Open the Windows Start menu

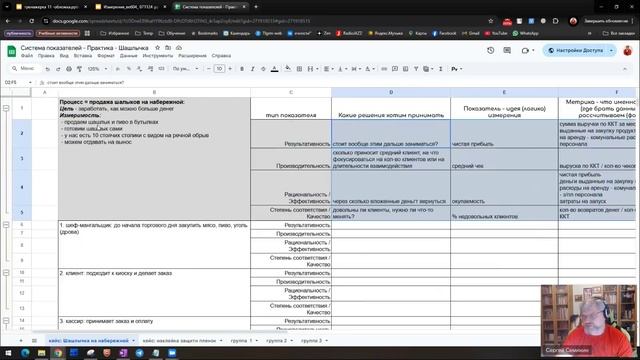pyautogui.click(x=8, y=353)
